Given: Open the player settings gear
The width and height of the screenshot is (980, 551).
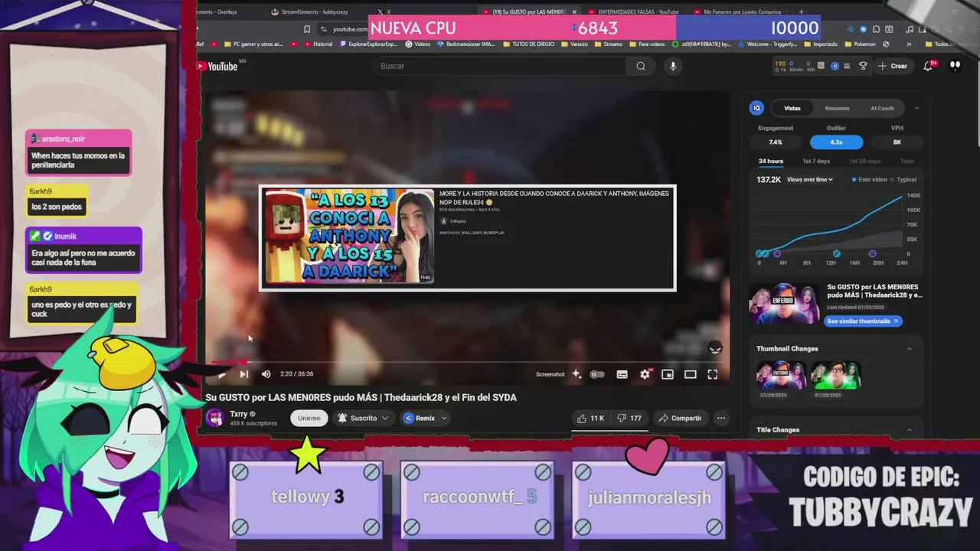Looking at the screenshot, I should (645, 374).
